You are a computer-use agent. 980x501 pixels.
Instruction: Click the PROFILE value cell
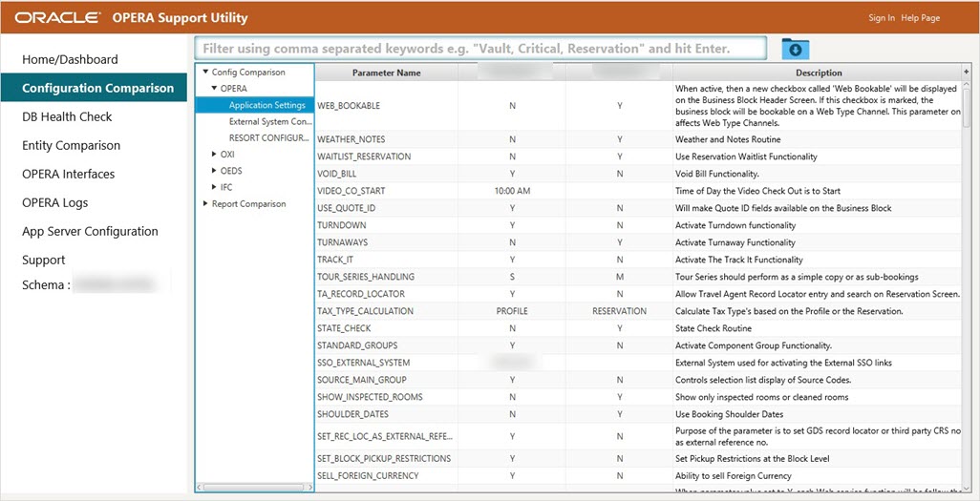tap(512, 311)
